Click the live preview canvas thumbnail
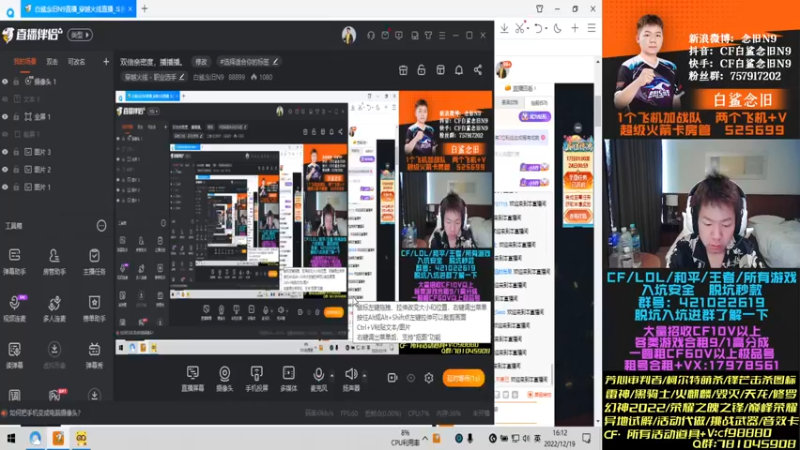Screen dimensions: 800x450 pyautogui.click(x=304, y=222)
